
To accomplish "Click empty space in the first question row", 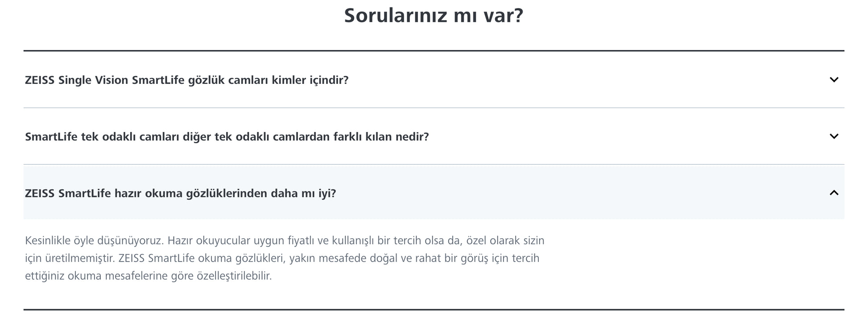I will pos(580,80).
